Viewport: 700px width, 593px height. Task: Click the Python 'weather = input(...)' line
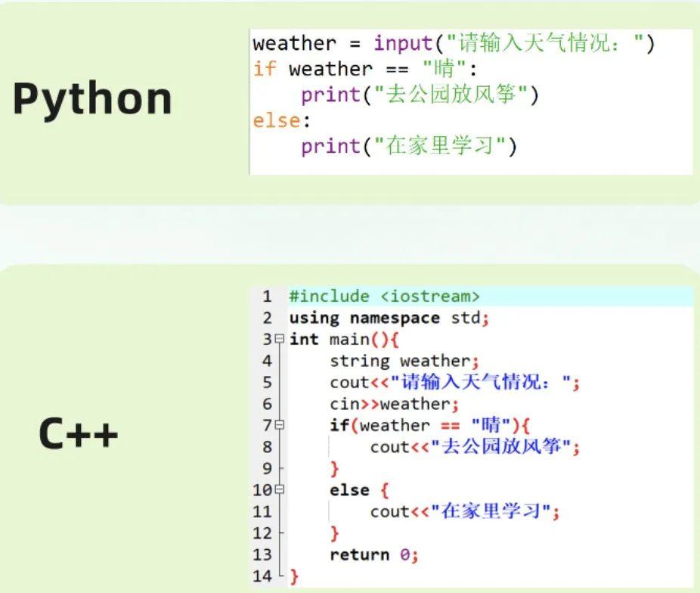coord(454,43)
